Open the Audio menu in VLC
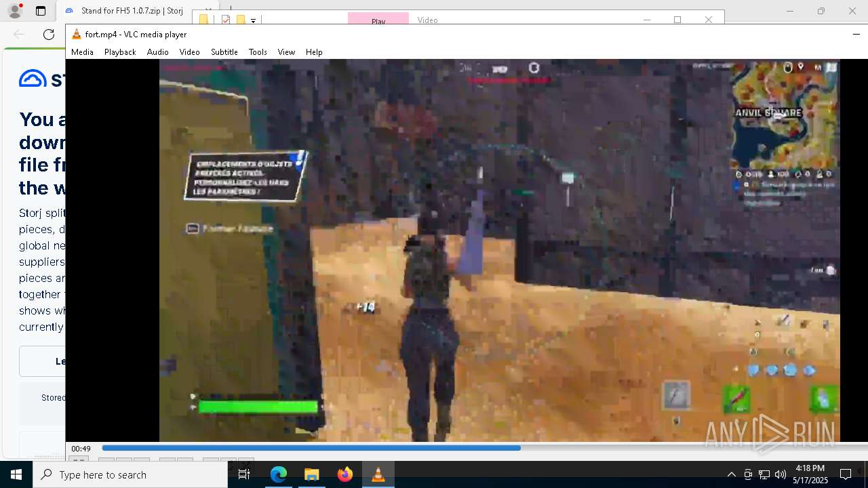The width and height of the screenshot is (868, 488). 157,52
